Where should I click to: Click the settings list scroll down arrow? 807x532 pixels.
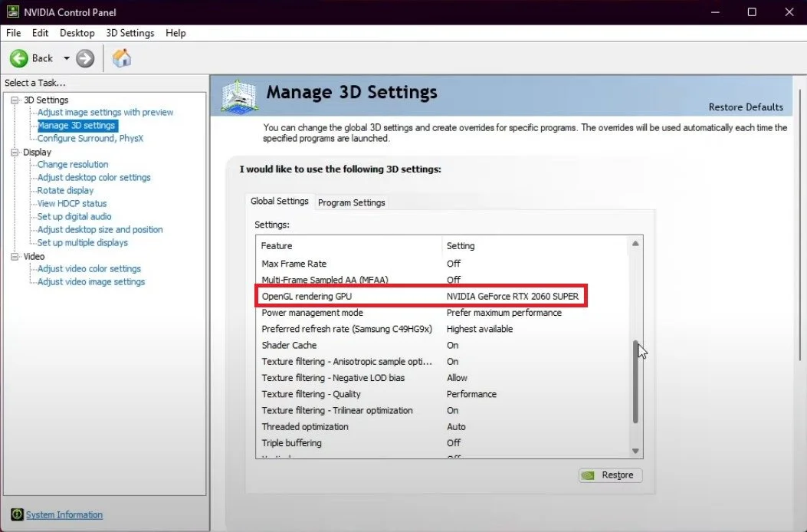point(635,452)
